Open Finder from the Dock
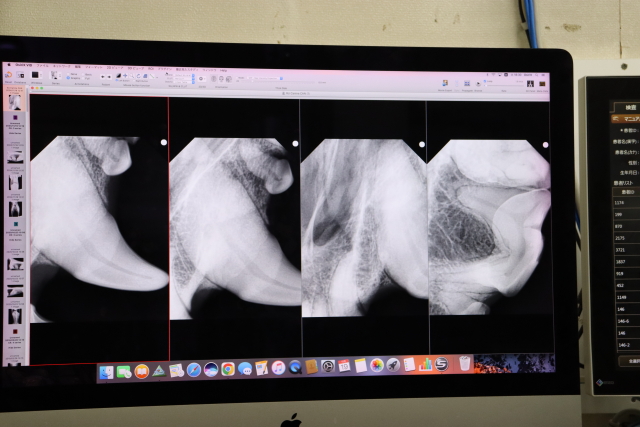 [106, 371]
